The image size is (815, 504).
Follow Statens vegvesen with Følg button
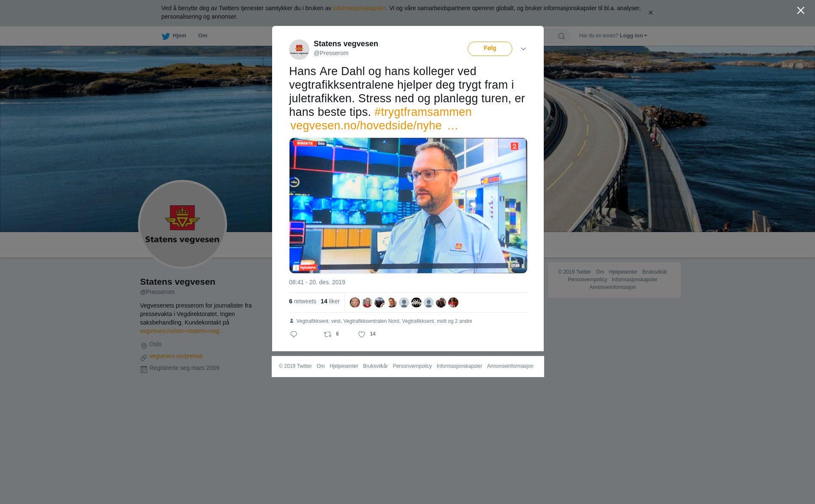pos(490,49)
